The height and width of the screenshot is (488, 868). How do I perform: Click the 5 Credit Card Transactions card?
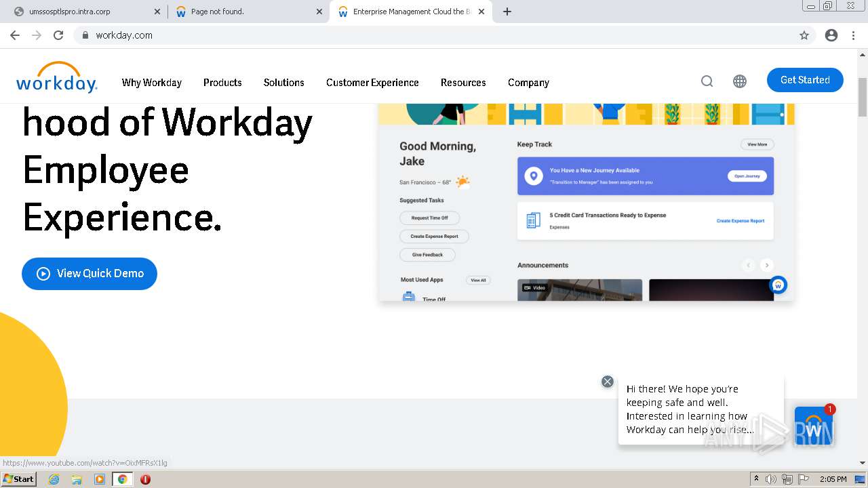(x=646, y=221)
